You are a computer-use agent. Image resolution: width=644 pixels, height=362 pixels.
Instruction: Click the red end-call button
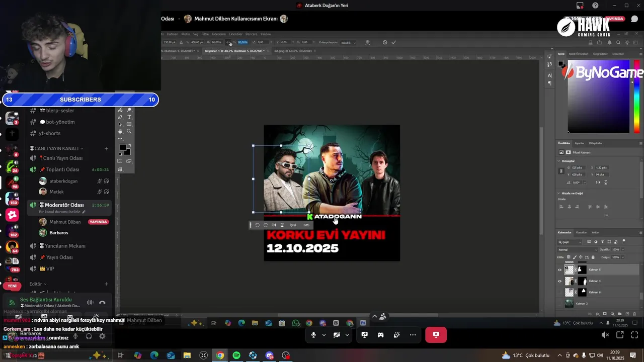[436, 335]
